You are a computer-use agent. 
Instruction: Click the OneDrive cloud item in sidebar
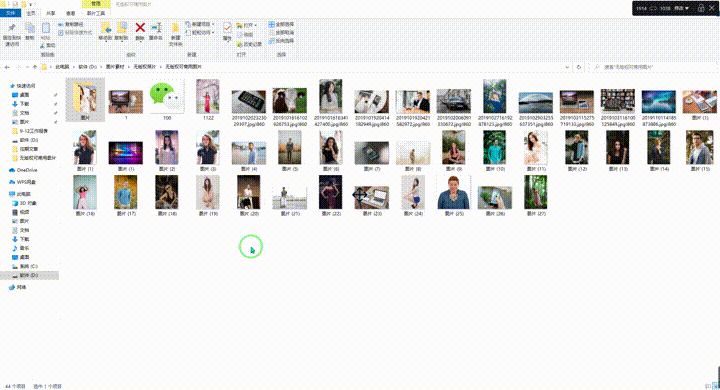(23, 170)
